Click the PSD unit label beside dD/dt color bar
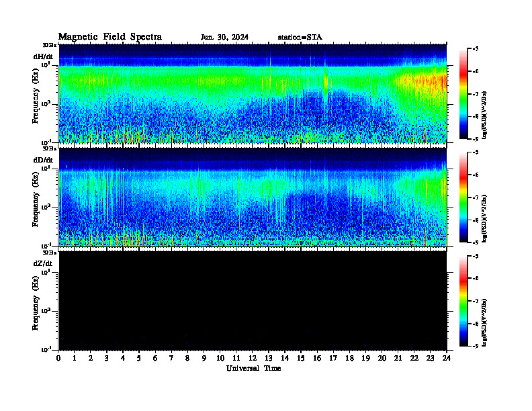 pos(484,219)
